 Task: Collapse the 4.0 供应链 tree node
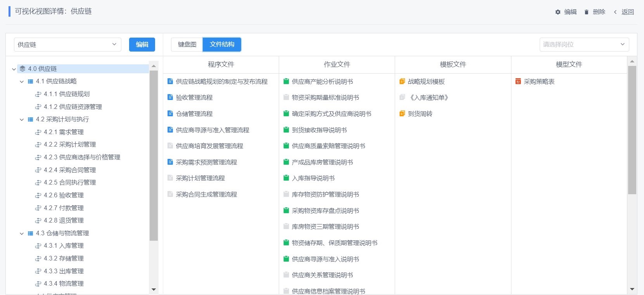(14, 69)
